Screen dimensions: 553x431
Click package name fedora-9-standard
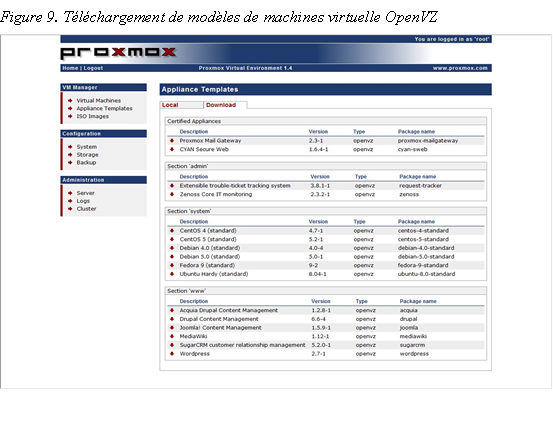(423, 265)
